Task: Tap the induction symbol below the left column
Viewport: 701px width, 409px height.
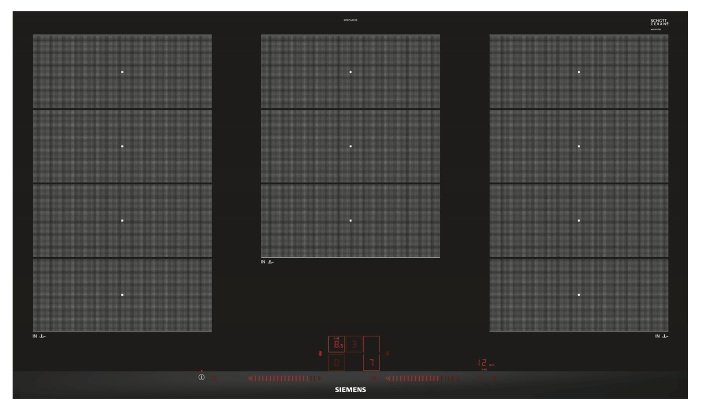Action: [x=41, y=337]
